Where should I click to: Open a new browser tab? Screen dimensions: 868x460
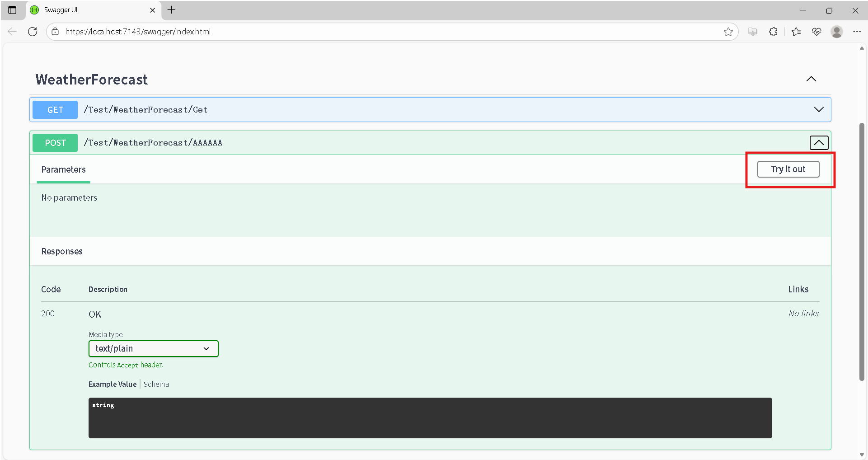tap(172, 10)
